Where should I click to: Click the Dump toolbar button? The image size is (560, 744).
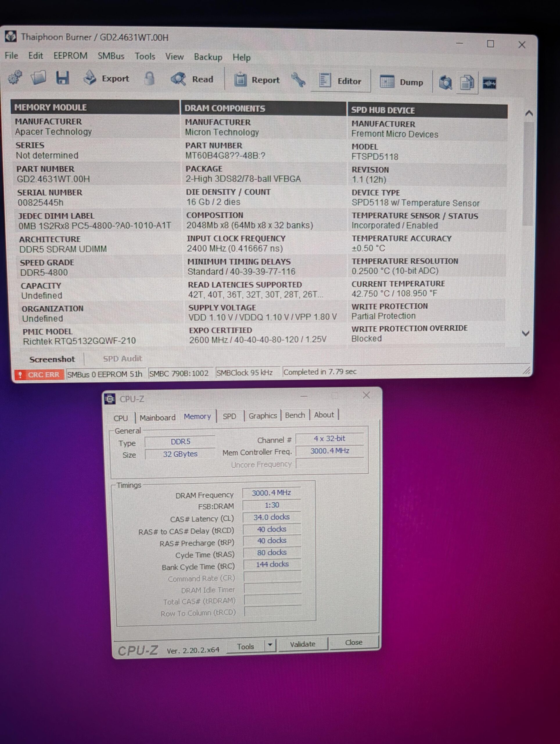401,82
